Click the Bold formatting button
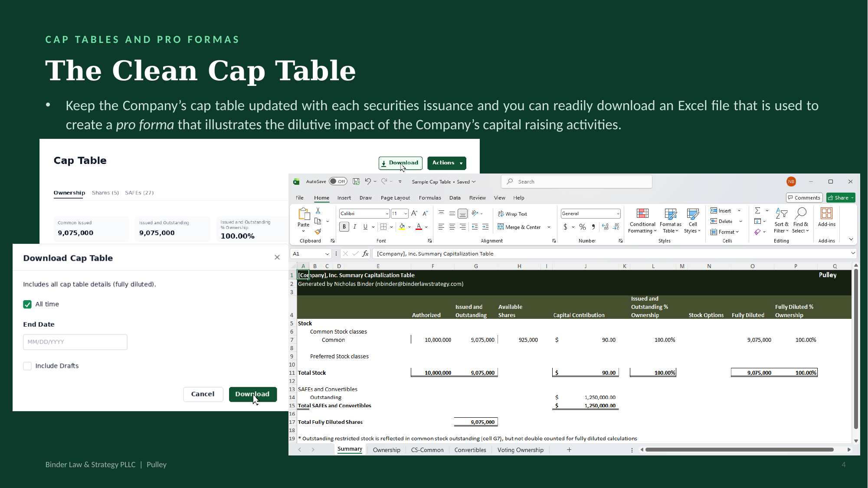This screenshot has height=488, width=868. (x=344, y=227)
